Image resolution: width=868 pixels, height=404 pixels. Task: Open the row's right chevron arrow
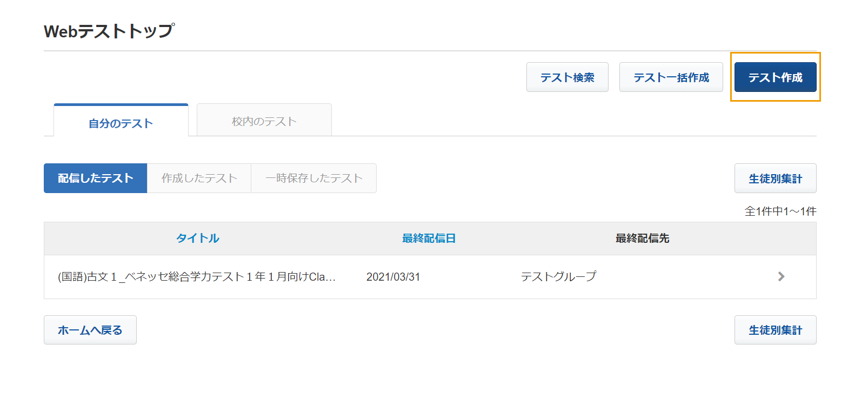click(x=781, y=276)
